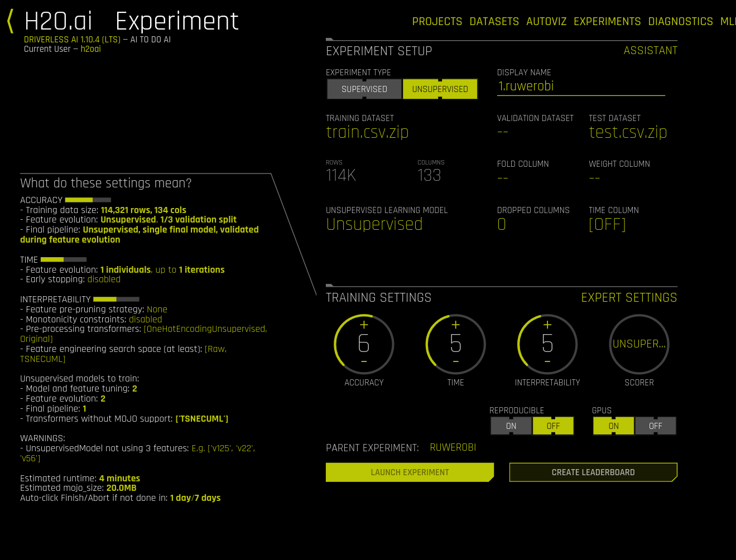The width and height of the screenshot is (736, 560).
Task: Select the weight column value
Action: click(594, 178)
